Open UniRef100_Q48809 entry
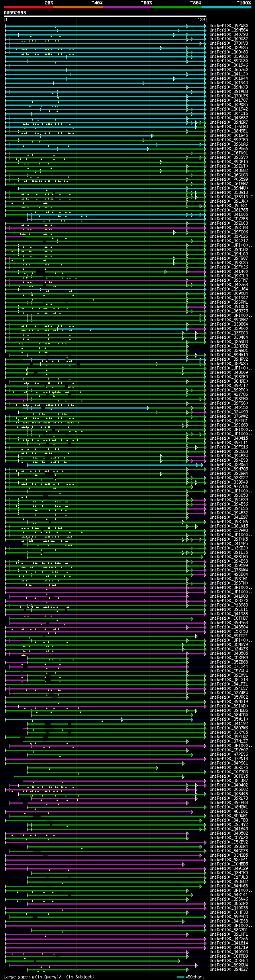255x980 pixels. [229, 373]
